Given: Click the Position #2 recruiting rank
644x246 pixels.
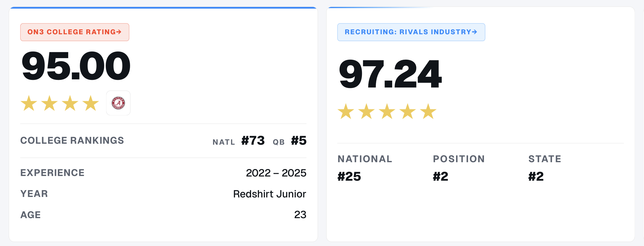Looking at the screenshot, I should 459,168.
